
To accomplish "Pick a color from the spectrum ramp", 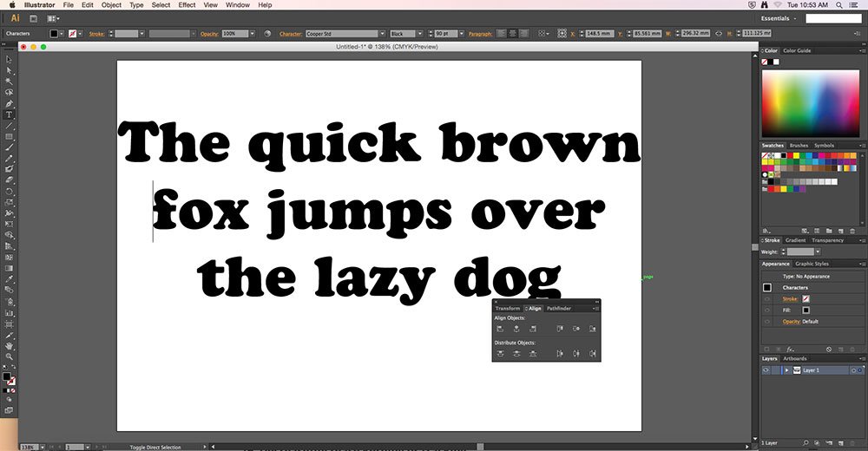I will [x=811, y=103].
